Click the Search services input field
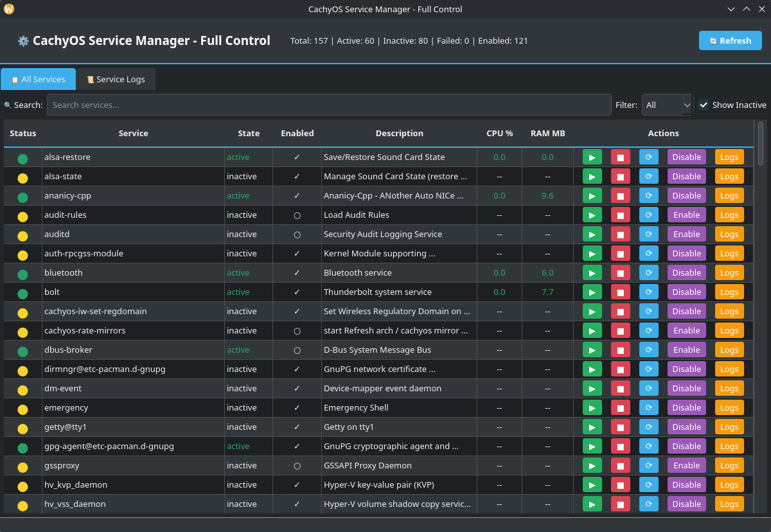 click(328, 105)
